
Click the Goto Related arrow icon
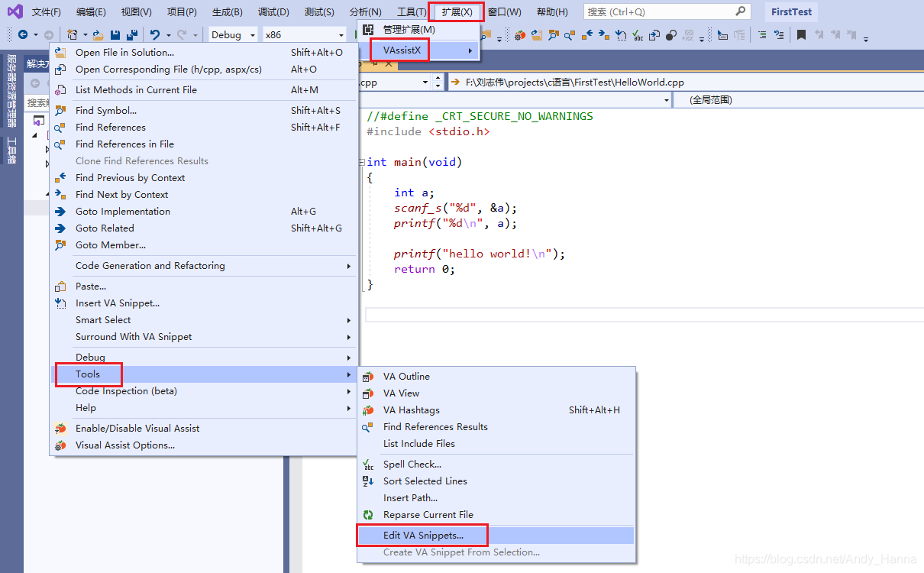60,228
